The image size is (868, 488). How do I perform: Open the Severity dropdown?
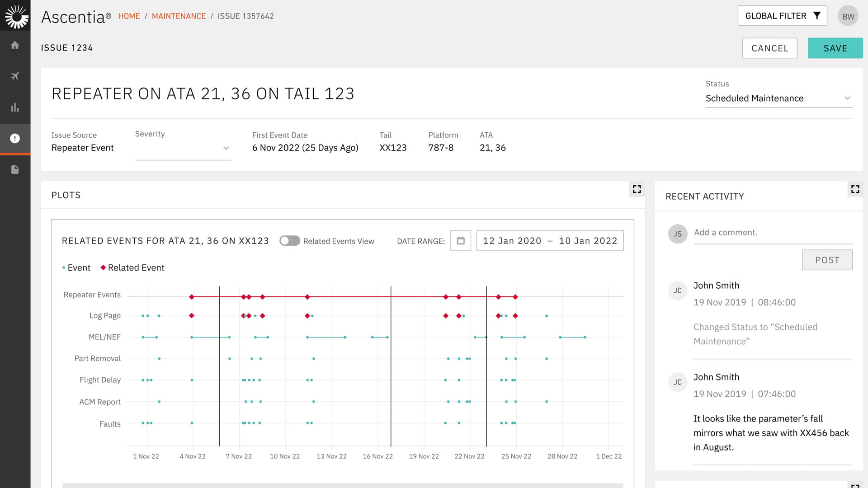click(x=183, y=148)
